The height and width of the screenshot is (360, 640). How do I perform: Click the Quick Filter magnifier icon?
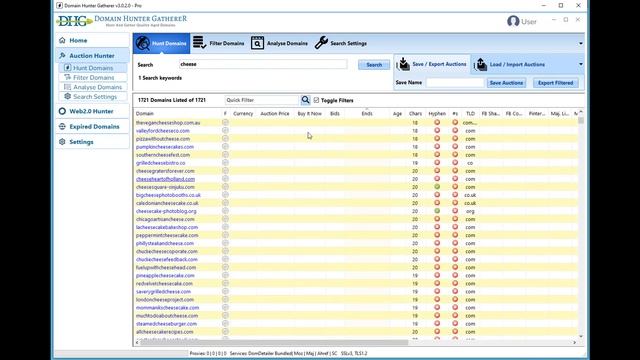[x=305, y=100]
